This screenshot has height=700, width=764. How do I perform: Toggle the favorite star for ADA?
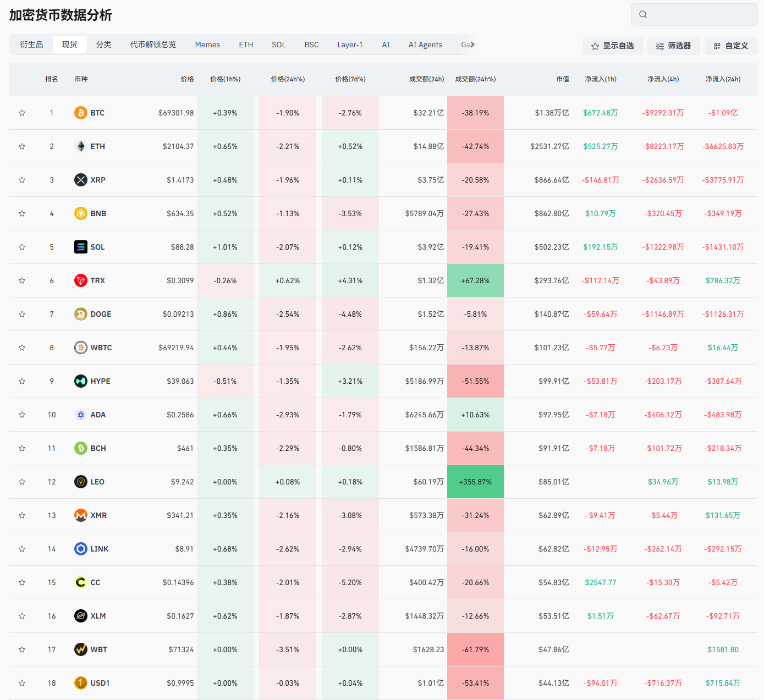tap(22, 415)
